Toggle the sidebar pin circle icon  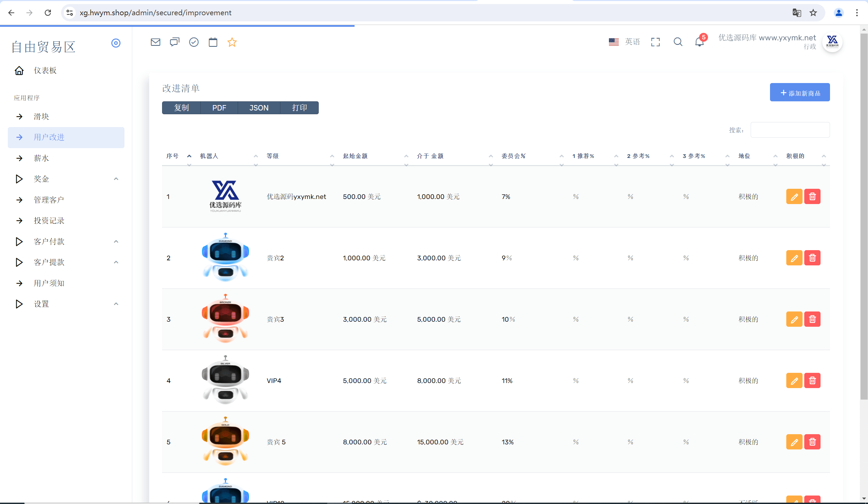point(116,43)
